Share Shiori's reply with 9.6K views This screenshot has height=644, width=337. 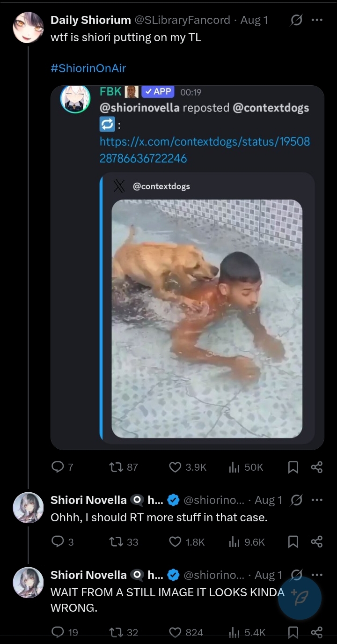317,542
